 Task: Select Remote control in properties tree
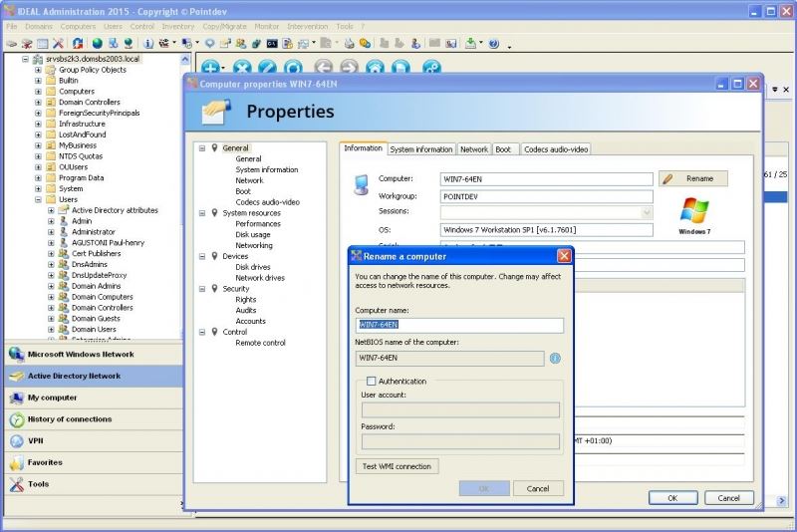260,343
